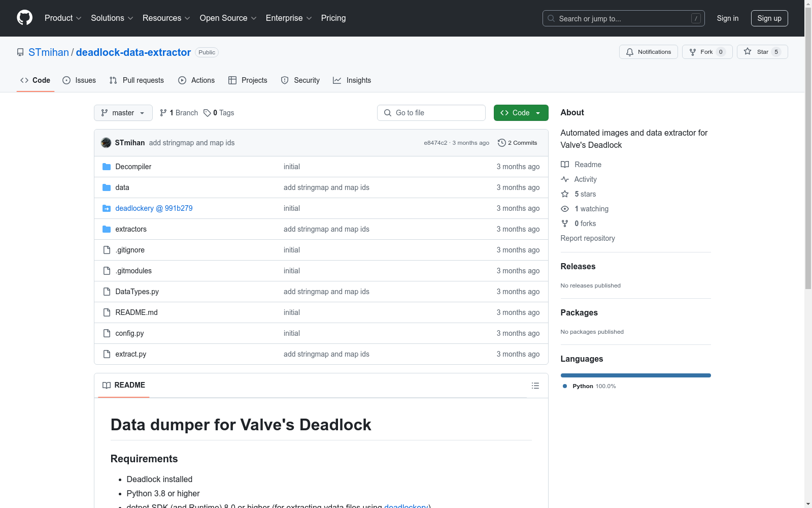The width and height of the screenshot is (812, 508).
Task: Click the repository icon beside STmihan
Action: coord(20,52)
